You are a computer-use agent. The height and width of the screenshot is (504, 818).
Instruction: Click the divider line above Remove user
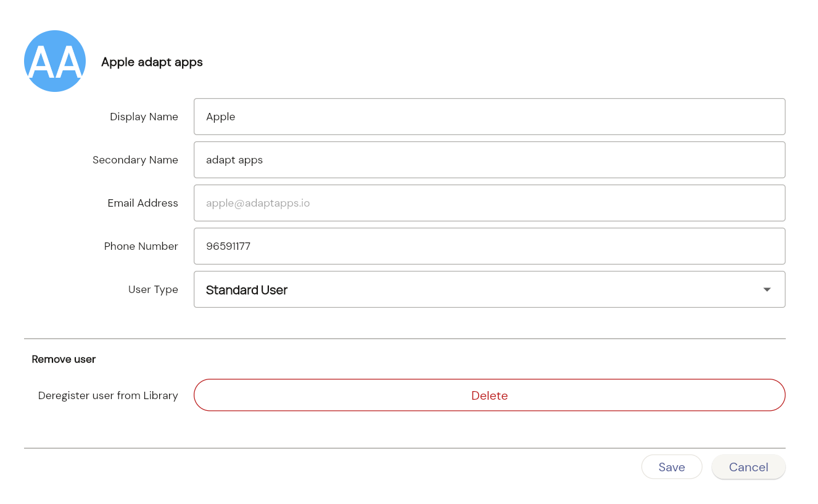405,339
